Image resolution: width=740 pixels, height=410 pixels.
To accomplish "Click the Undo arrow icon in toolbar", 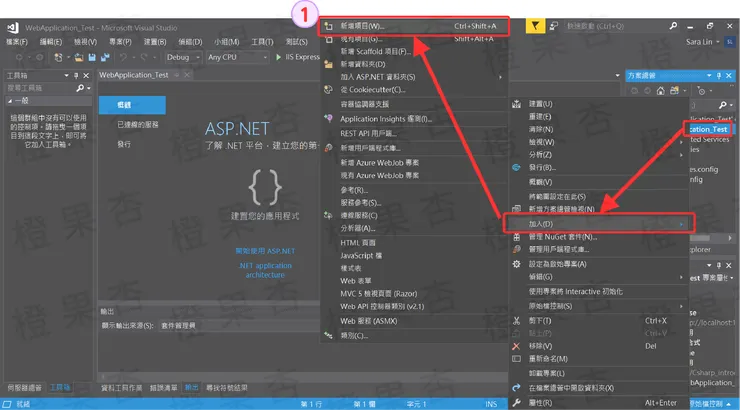I will tap(123, 57).
